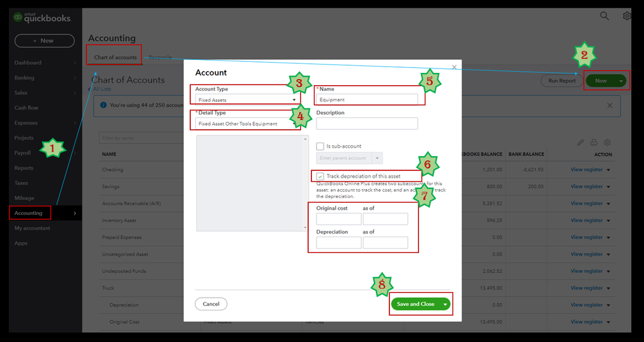Click the pencil edit icon above table
Image resolution: width=644 pixels, height=342 pixels.
[580, 143]
